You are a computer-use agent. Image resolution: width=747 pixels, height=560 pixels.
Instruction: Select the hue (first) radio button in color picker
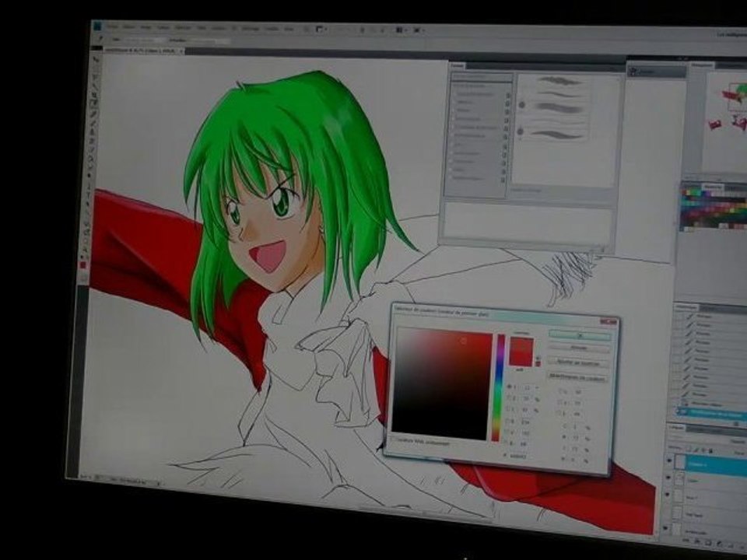tap(509, 387)
